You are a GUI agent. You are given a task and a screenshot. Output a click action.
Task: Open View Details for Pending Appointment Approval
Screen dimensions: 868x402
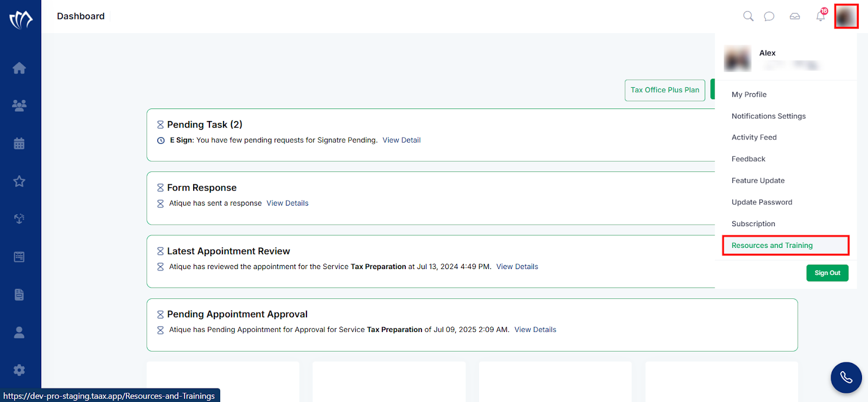(x=535, y=330)
